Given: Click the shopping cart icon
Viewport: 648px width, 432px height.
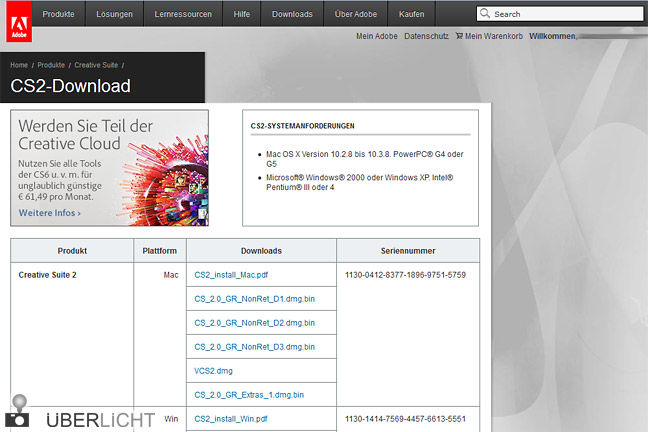Looking at the screenshot, I should click(459, 36).
